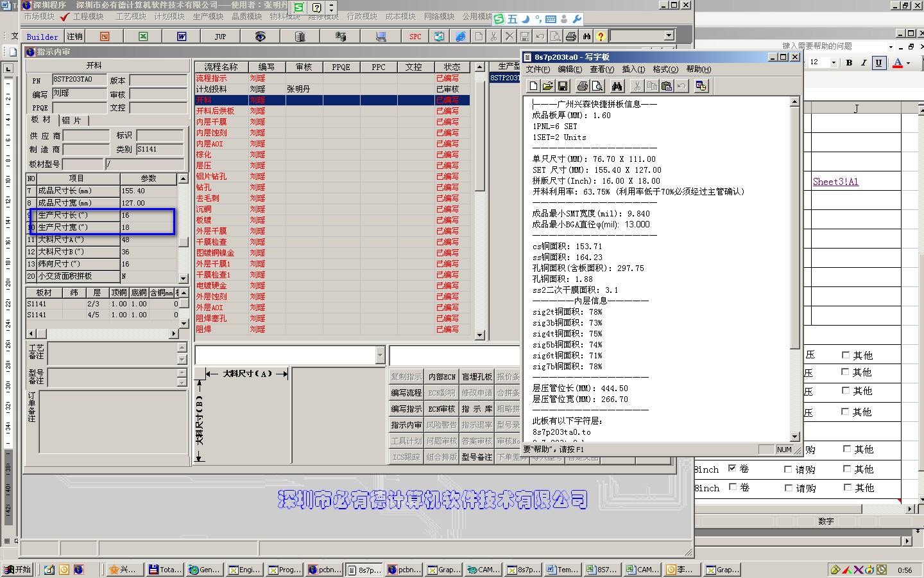Viewport: 924px width, 578px height.
Task: Click the 型号备注 button
Action: 477,457
